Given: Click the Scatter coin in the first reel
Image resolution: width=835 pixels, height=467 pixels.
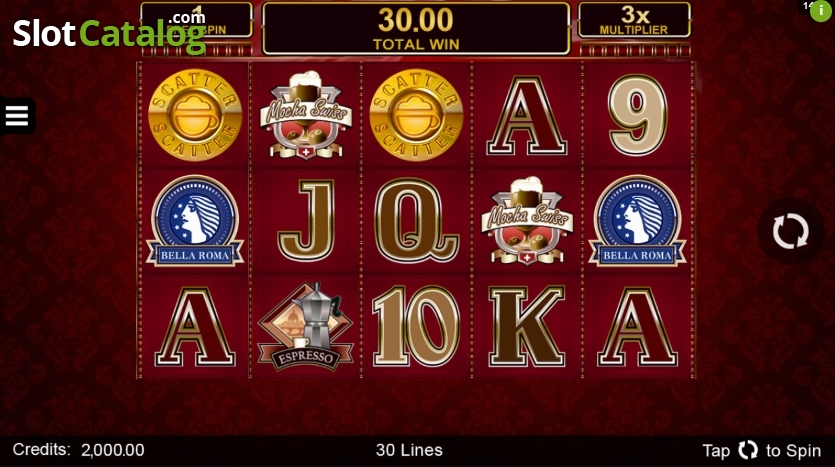Looking at the screenshot, I should click(195, 114).
